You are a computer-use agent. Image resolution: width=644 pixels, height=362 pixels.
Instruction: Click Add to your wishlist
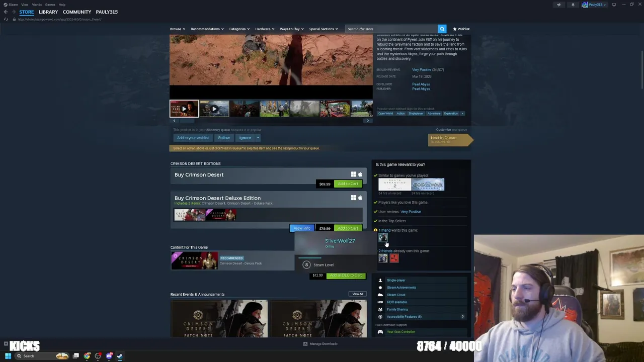(x=193, y=138)
